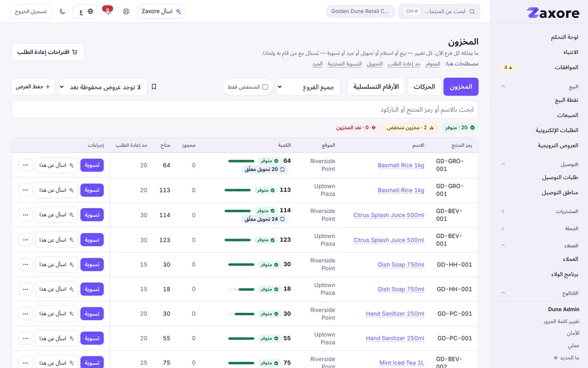Open the Golden Dune Retail company selector
588x368 pixels.
[360, 11]
